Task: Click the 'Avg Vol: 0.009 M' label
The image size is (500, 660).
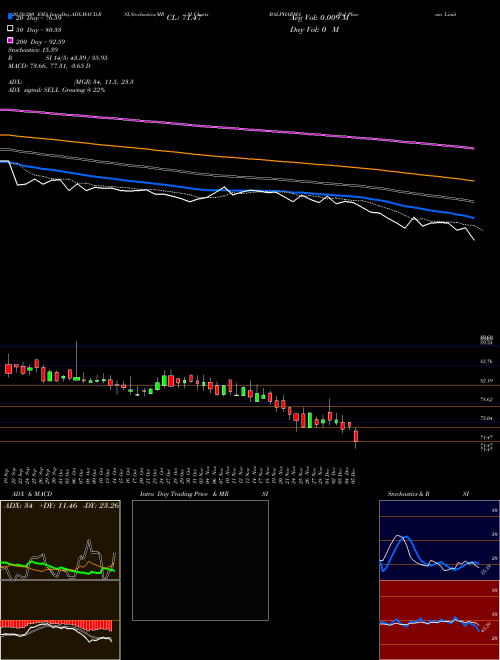Action: [319, 18]
